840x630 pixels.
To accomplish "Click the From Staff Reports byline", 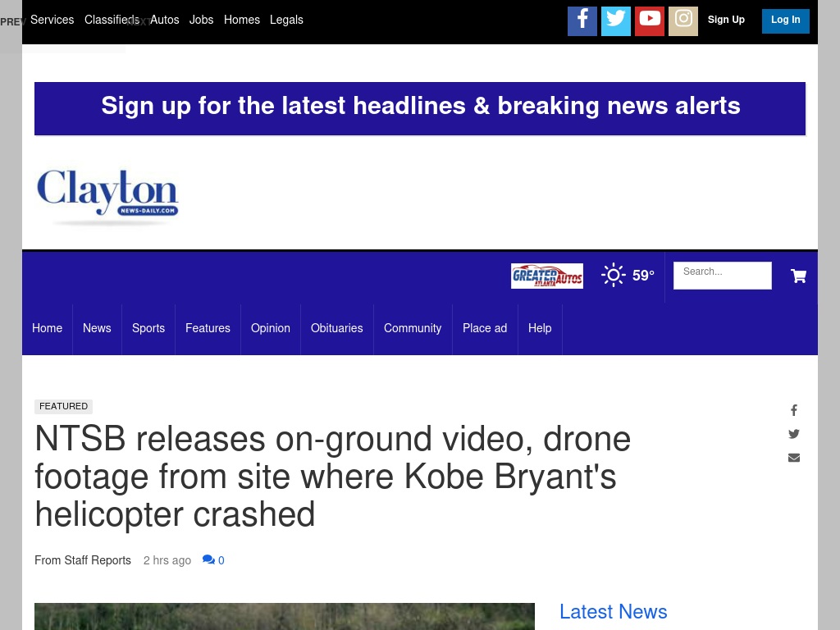I will tap(83, 560).
